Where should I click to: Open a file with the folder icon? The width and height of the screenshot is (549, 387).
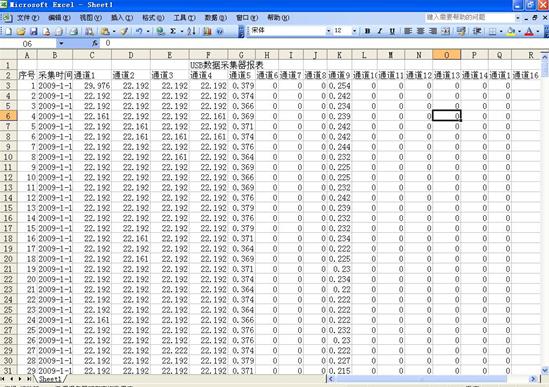coord(21,31)
